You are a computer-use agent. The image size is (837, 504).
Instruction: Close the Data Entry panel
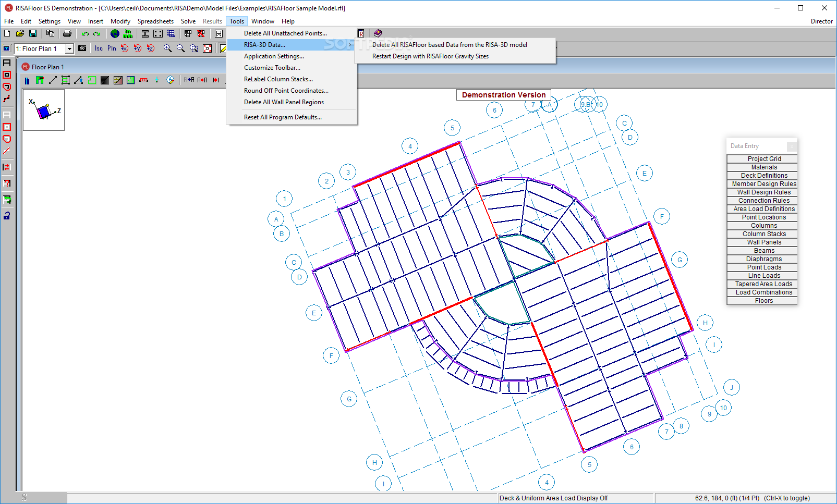tap(792, 146)
